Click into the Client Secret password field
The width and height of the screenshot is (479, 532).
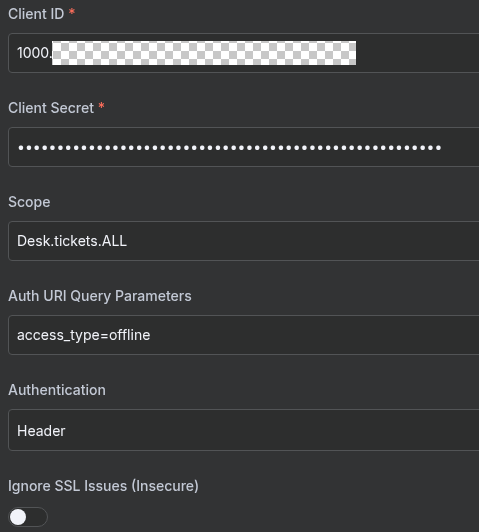coord(244,147)
